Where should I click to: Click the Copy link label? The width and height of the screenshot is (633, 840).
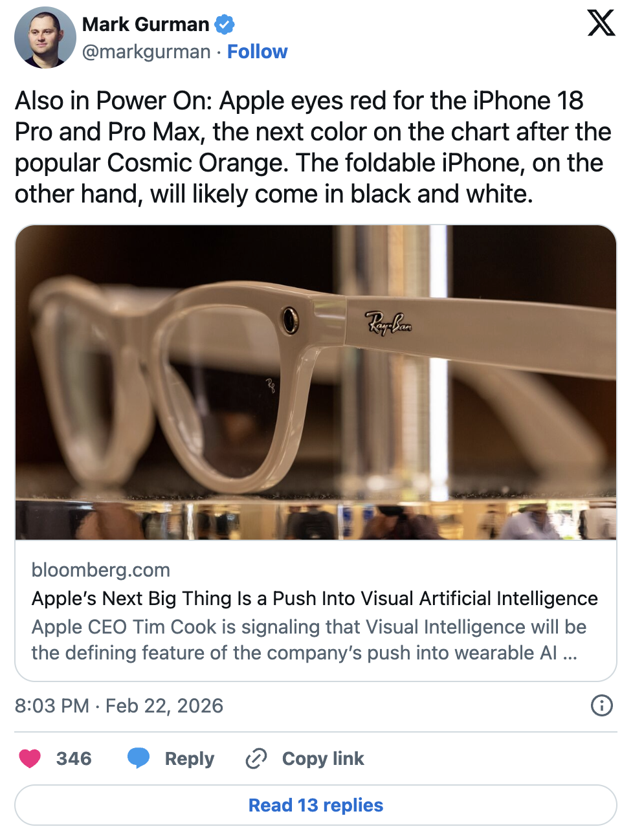(323, 758)
